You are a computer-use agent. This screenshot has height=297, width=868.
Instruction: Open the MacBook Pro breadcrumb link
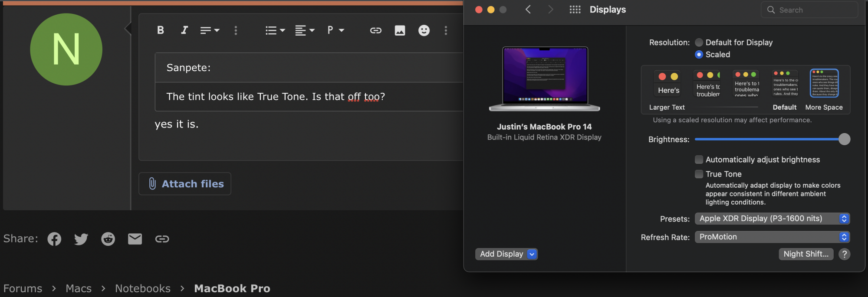point(232,288)
